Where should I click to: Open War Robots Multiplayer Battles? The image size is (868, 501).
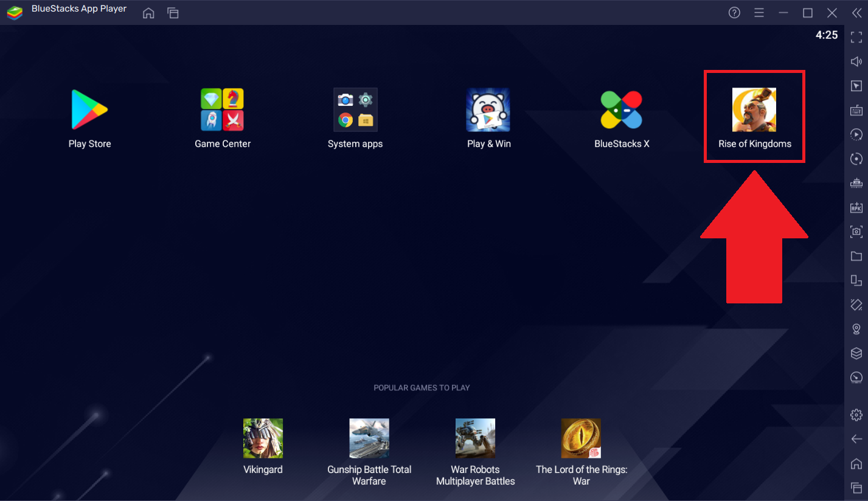476,438
